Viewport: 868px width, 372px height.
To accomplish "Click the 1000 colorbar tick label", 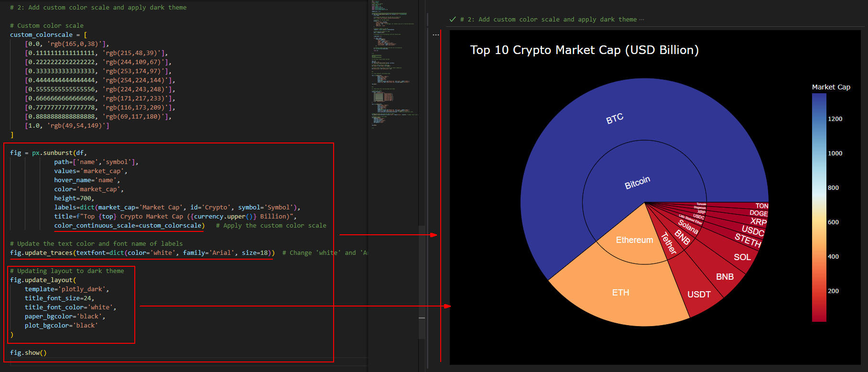I will tap(835, 153).
